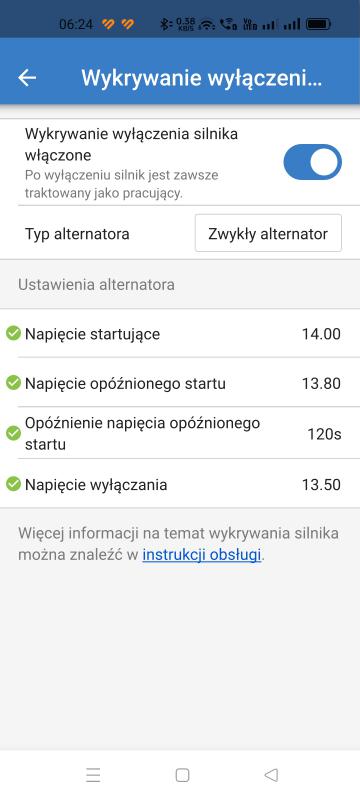Screen dimensions: 360x800
Task: Edit the 14.00 start voltage value
Action: [321, 334]
